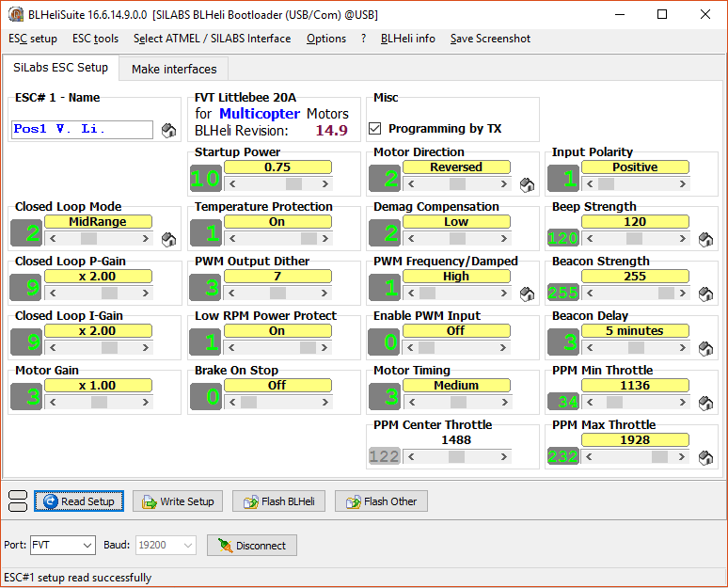Click the Write Setup button
Screen dimensions: 728x588
pyautogui.click(x=178, y=501)
